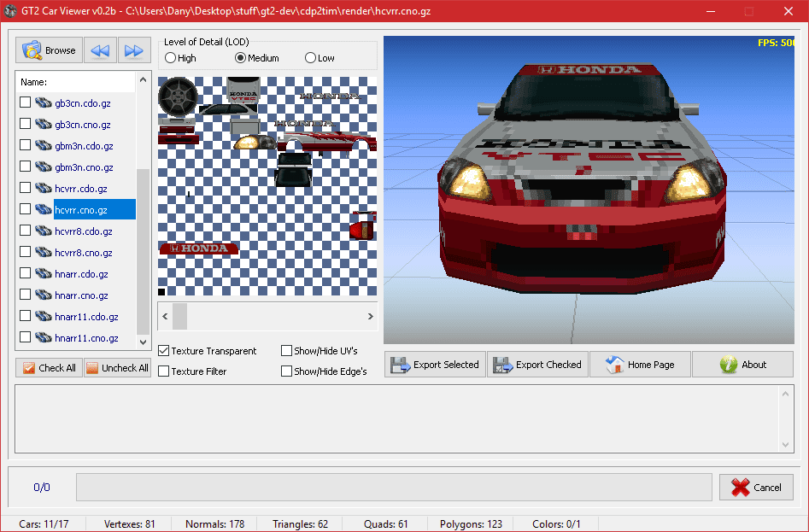Click the Name column header
The height and width of the screenshot is (532, 809).
pos(76,81)
